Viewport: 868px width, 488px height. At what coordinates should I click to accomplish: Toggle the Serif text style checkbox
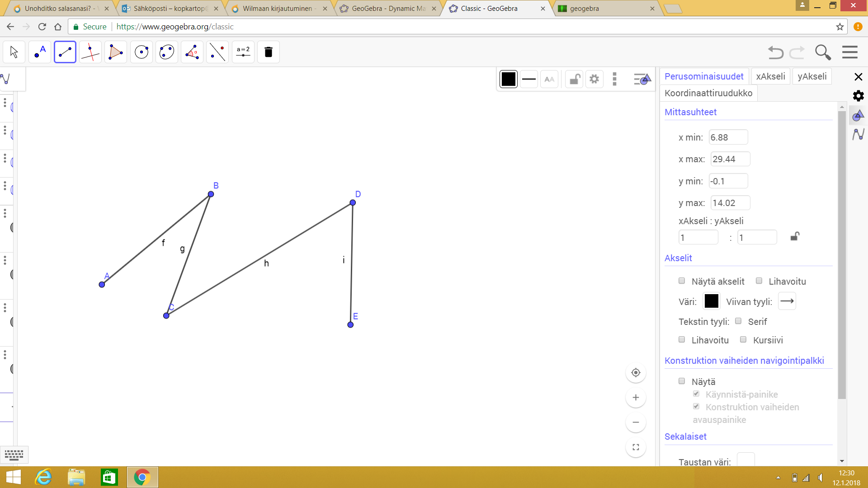pos(738,321)
